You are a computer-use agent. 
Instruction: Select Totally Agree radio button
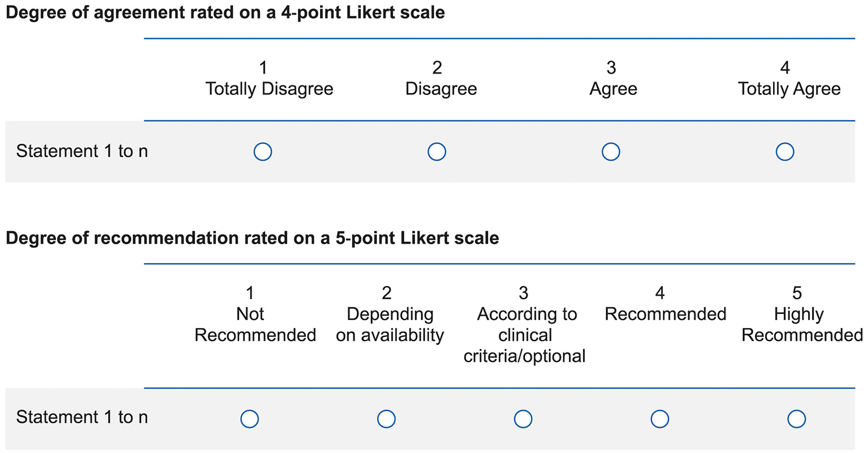pos(785,152)
